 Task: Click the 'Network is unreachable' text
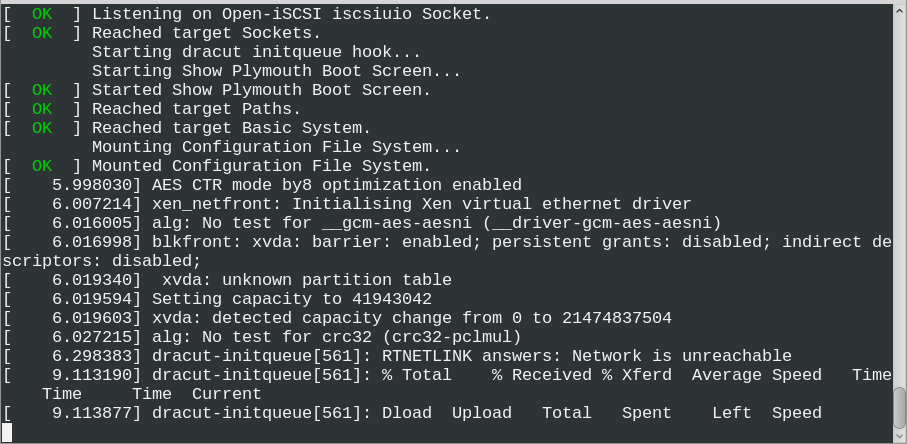point(681,356)
